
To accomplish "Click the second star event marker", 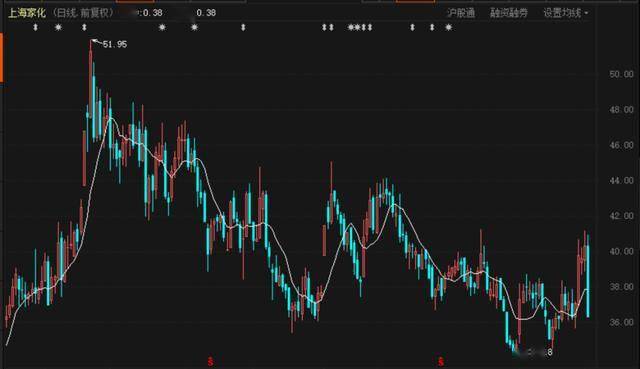I will (162, 27).
